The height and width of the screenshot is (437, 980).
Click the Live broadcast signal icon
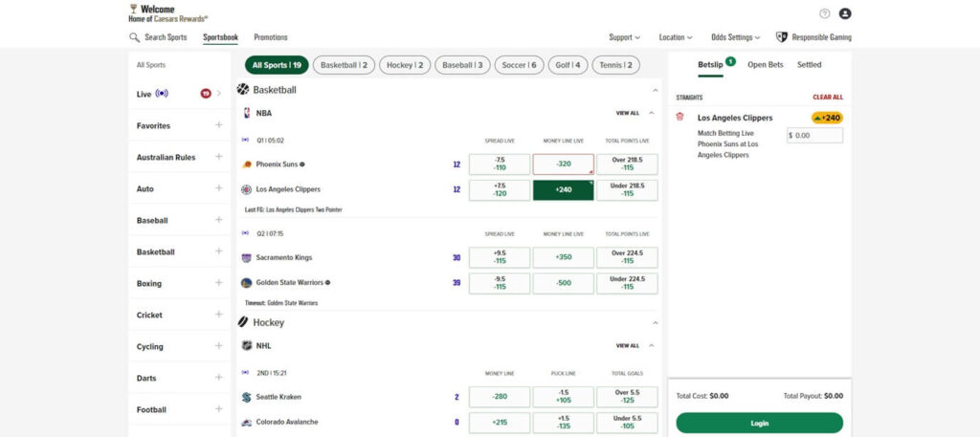pos(162,94)
